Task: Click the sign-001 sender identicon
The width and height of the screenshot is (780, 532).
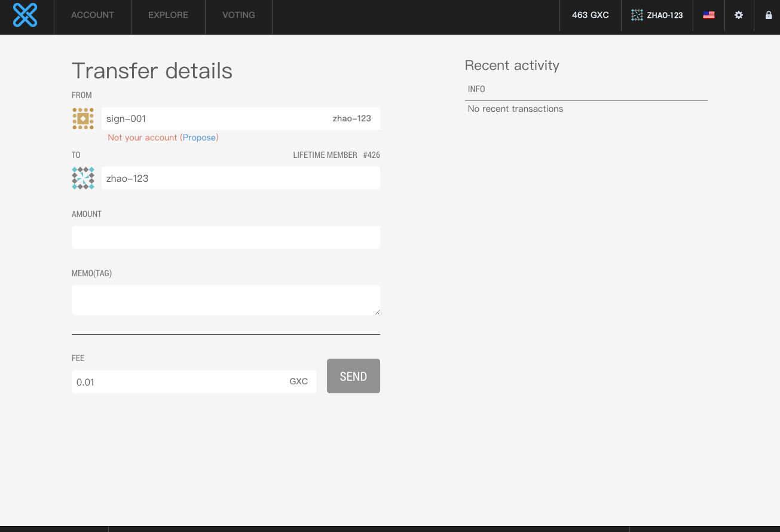Action: pos(83,119)
